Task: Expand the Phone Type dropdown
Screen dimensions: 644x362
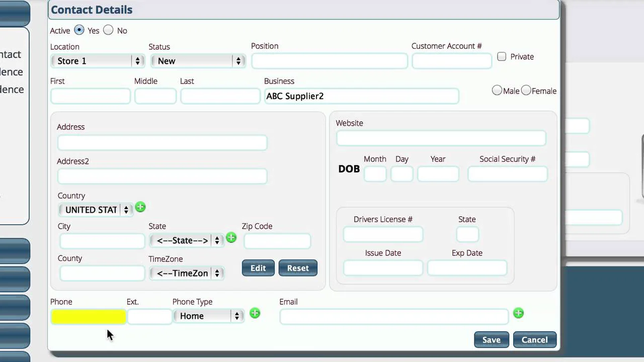Action: coord(209,316)
